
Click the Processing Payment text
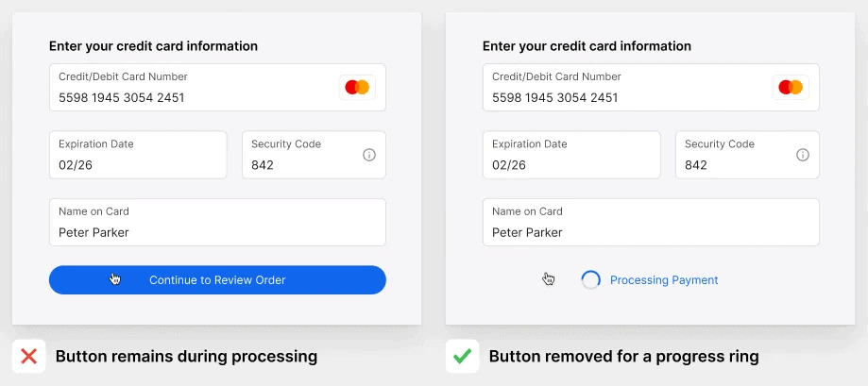pyautogui.click(x=664, y=279)
